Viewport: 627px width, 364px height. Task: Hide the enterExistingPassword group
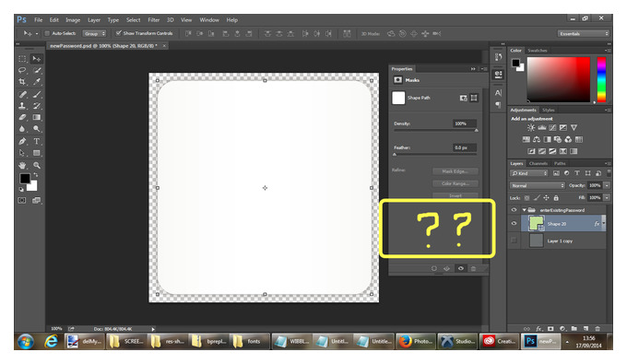click(x=514, y=210)
